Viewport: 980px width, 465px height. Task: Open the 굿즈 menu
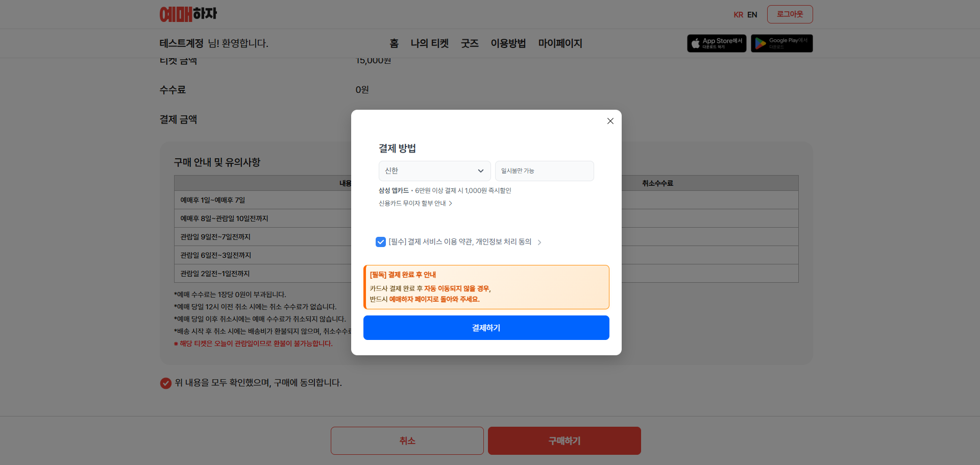(470, 43)
